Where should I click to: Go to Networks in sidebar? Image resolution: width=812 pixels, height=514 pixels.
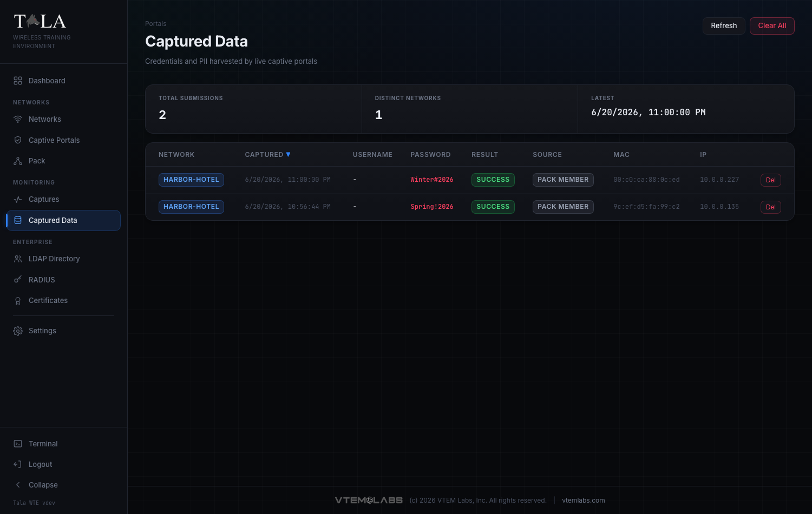coord(63,119)
